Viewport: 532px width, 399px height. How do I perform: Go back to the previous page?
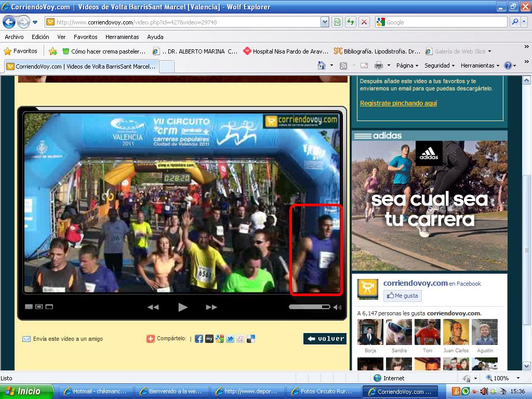pos(9,22)
